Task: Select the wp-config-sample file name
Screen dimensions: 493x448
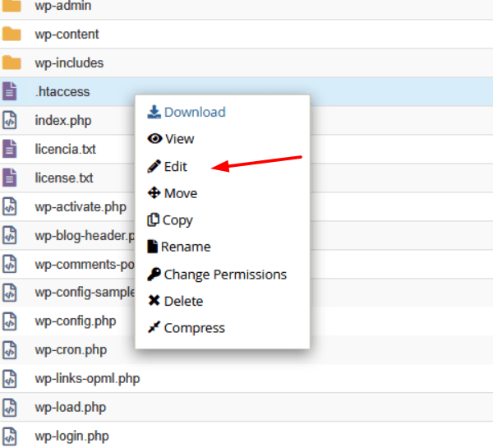Action: (x=85, y=293)
